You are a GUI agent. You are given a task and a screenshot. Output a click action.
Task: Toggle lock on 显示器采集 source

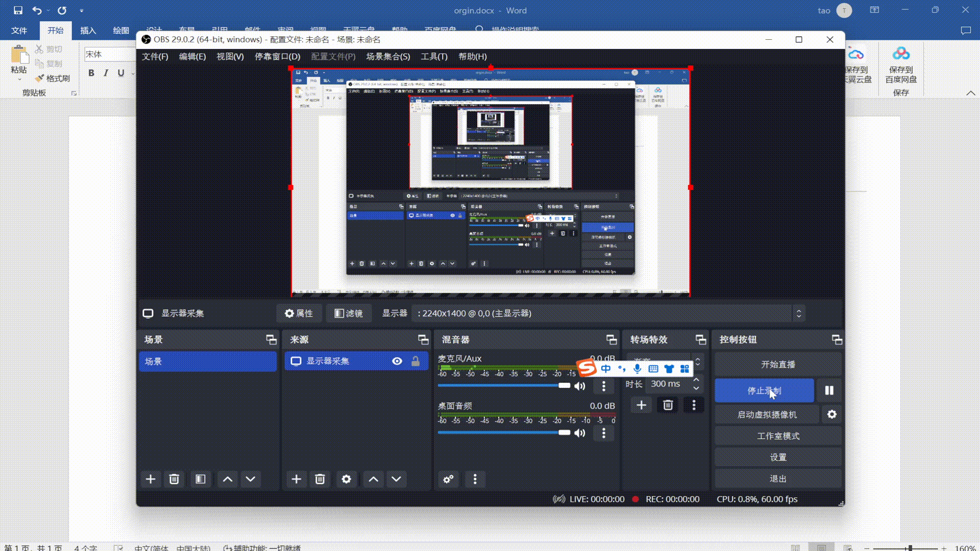pyautogui.click(x=415, y=361)
